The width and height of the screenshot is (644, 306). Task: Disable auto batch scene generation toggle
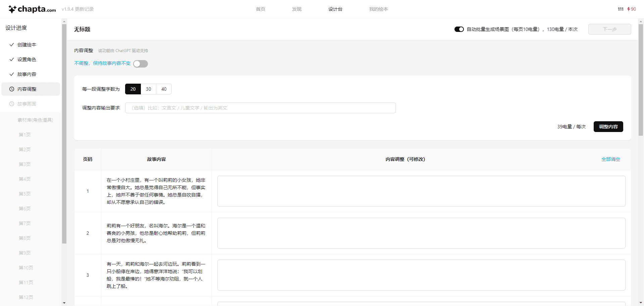[459, 29]
